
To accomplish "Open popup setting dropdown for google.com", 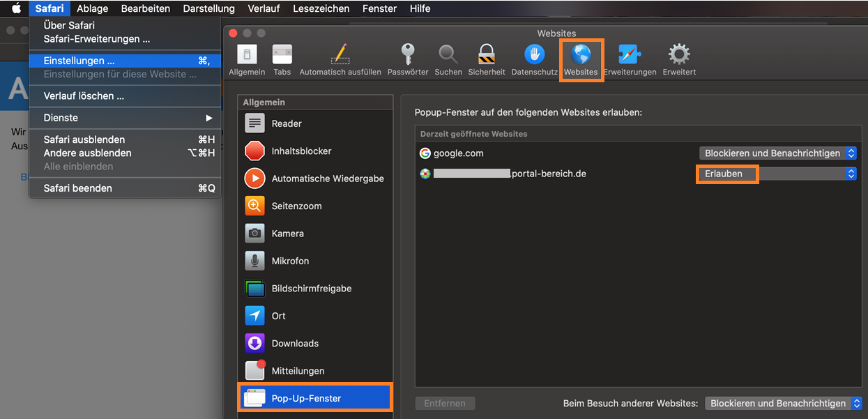I will pos(778,153).
